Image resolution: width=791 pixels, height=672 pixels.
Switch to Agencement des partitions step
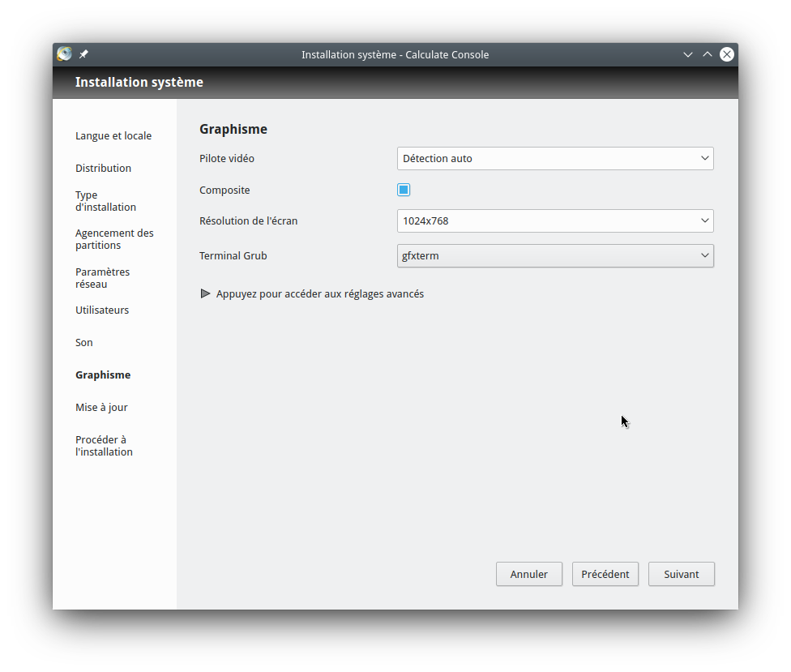click(114, 239)
